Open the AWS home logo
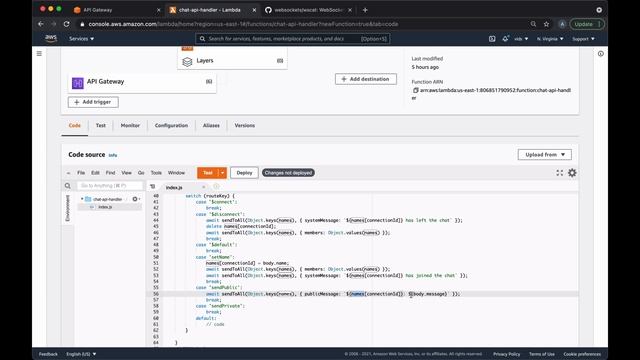 (x=51, y=38)
